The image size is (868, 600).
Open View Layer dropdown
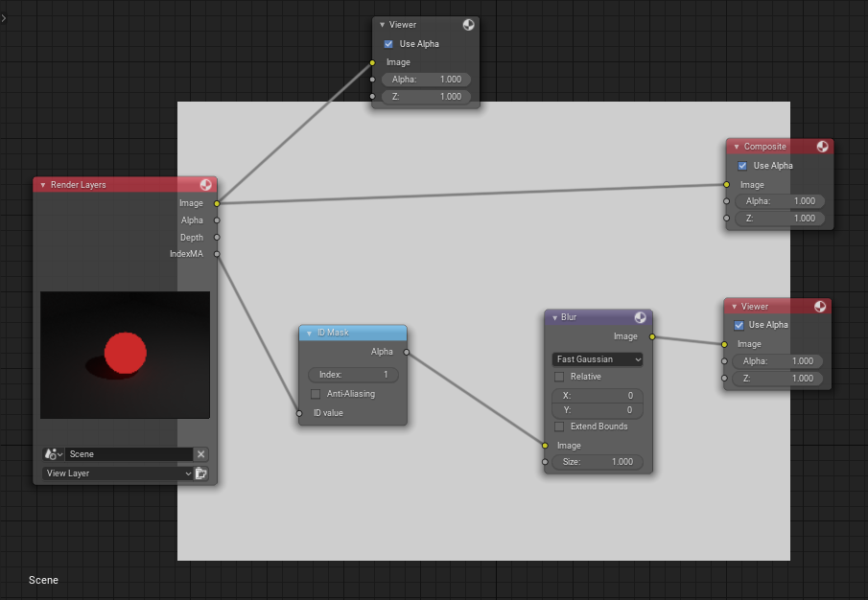(x=117, y=473)
